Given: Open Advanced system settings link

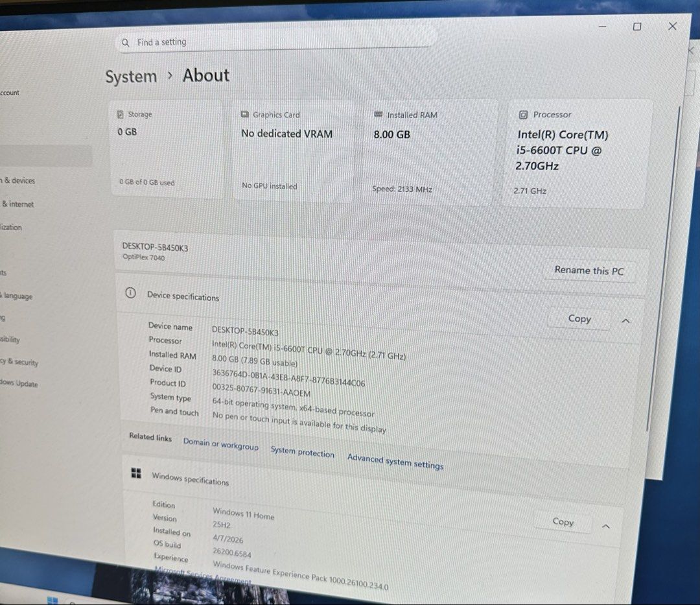Looking at the screenshot, I should click(x=395, y=462).
